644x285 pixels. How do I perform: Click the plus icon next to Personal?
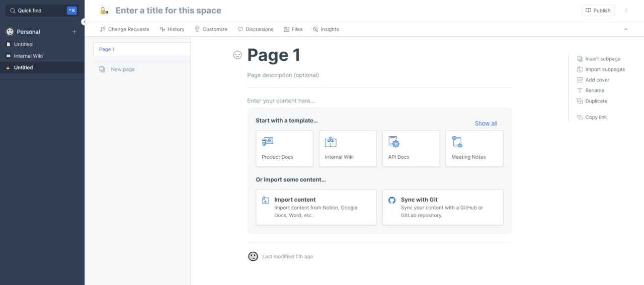pos(74,32)
